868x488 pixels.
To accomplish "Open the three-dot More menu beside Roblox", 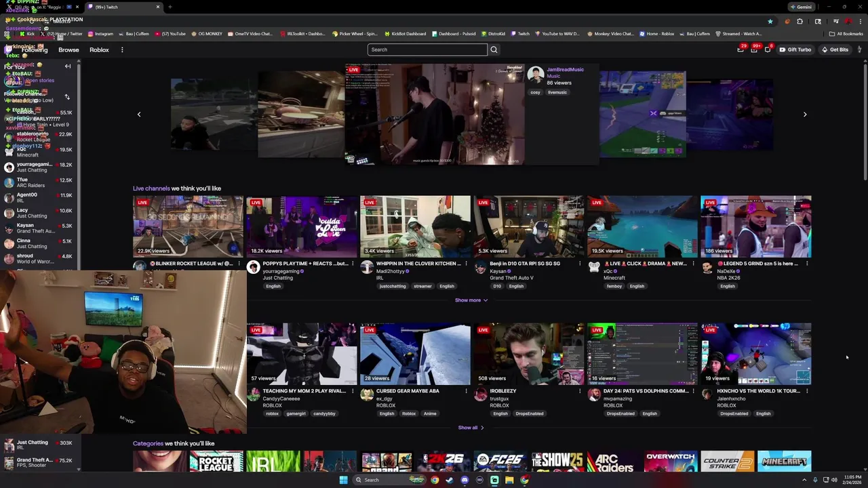I will (x=122, y=49).
